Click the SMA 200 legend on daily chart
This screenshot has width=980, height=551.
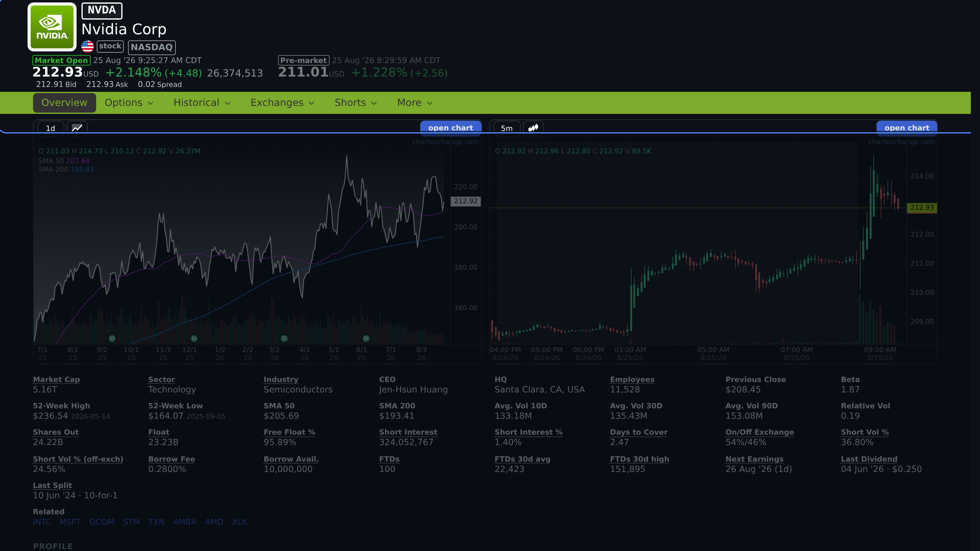(x=66, y=169)
